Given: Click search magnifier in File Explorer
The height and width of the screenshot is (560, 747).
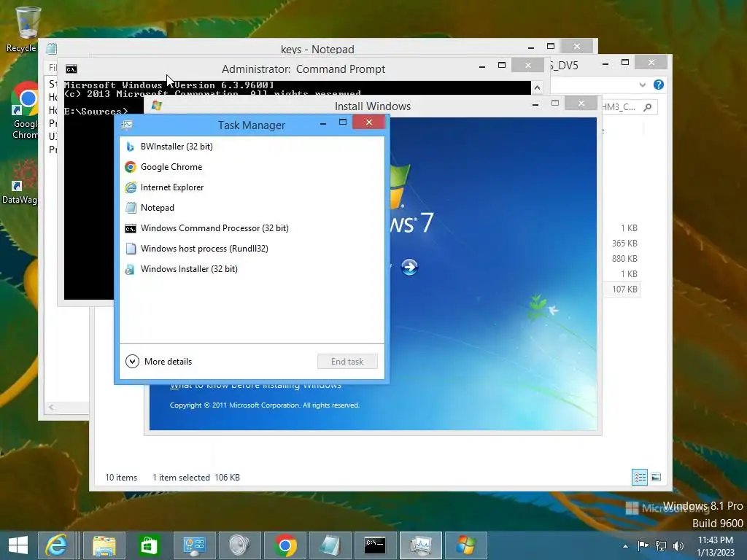Looking at the screenshot, I should (x=648, y=107).
